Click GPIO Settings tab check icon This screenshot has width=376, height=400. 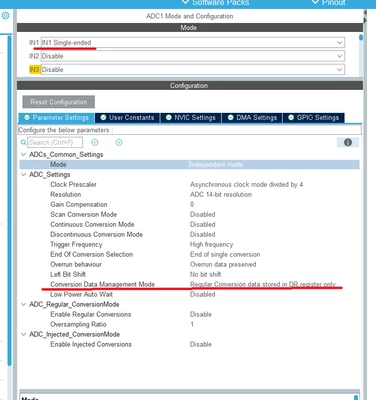[291, 118]
